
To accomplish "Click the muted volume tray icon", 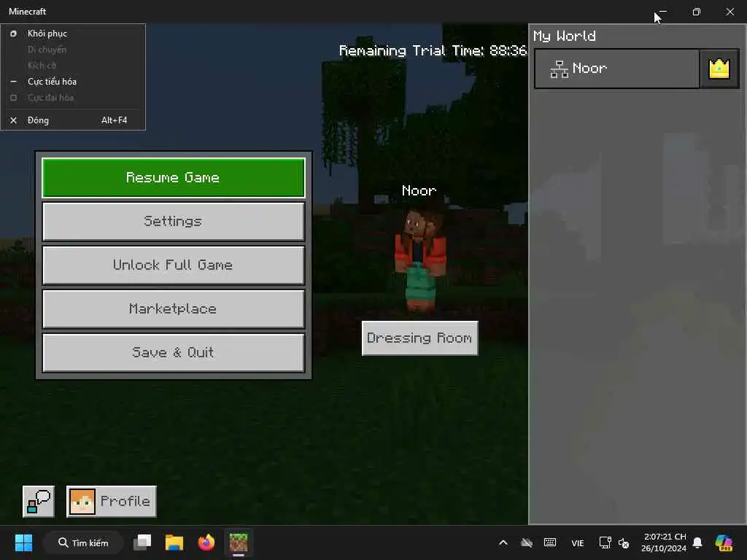I will (624, 542).
